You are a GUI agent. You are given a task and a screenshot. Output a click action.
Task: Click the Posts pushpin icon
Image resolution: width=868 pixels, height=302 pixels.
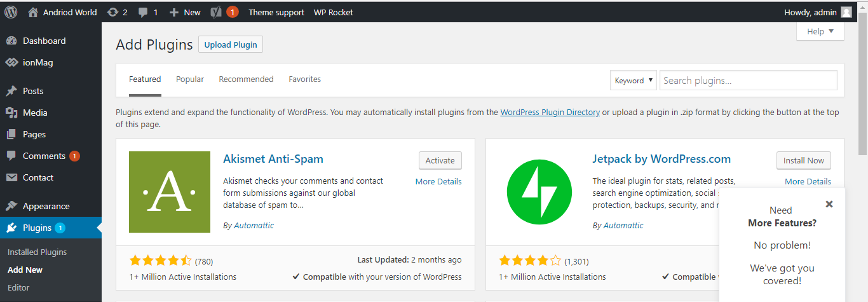pyautogui.click(x=11, y=91)
